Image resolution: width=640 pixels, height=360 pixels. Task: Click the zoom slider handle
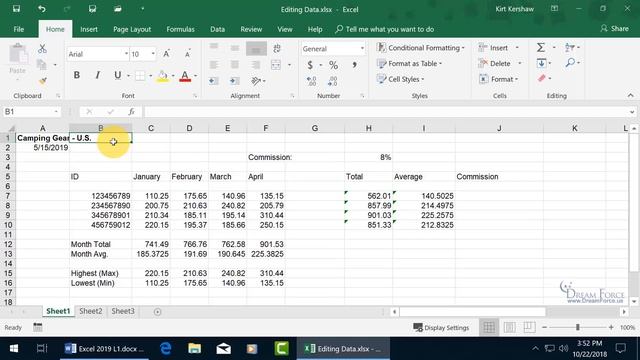(x=578, y=327)
